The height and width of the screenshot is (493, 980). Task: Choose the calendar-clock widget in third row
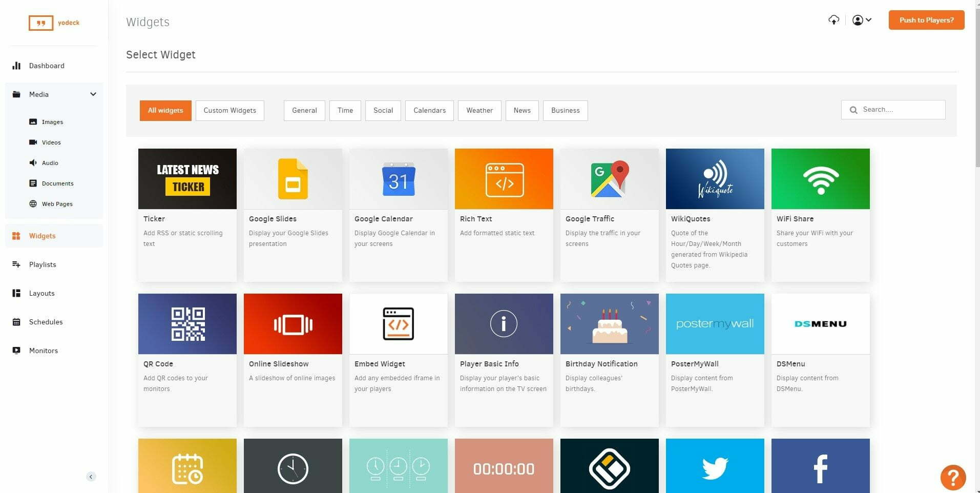[x=187, y=466]
